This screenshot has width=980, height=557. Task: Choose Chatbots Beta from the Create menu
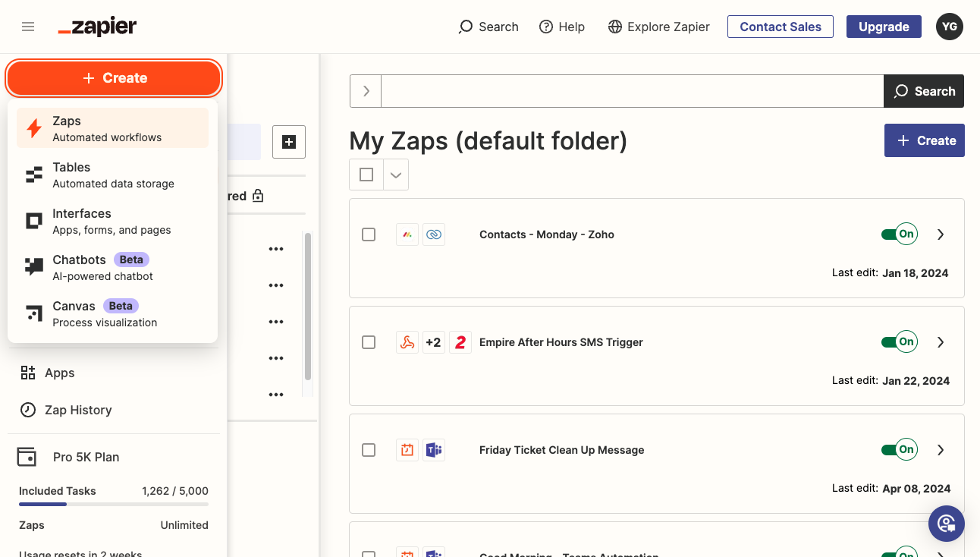pos(112,267)
